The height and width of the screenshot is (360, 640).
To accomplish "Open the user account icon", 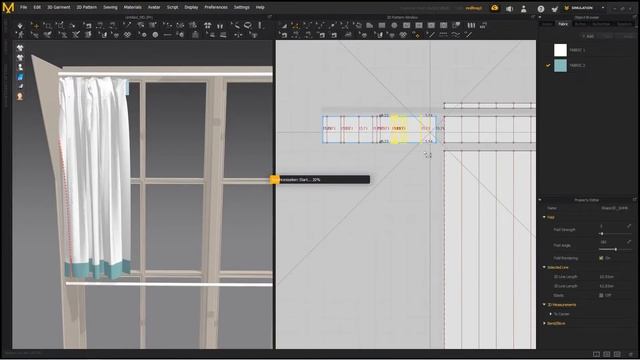I will pos(524,9).
